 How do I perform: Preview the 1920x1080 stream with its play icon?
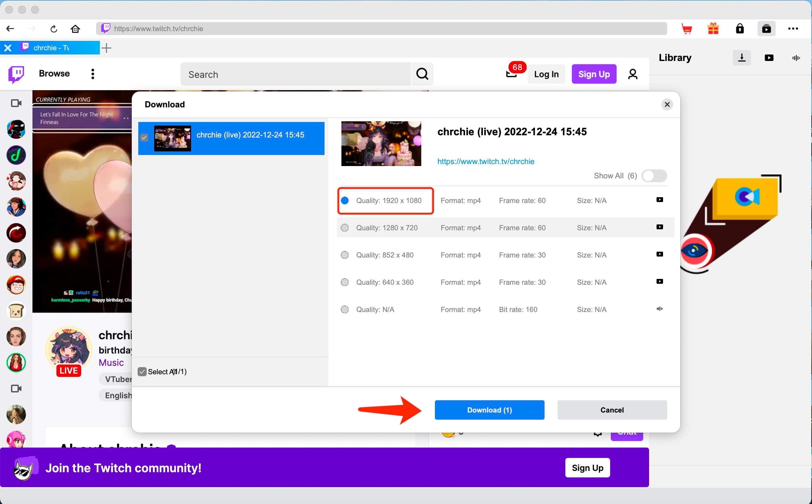(x=659, y=200)
